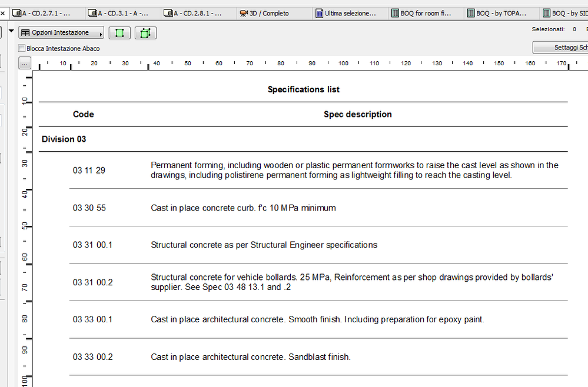Open the BOQ for room fi... tab
Screen dimensions: 588x387
(425, 14)
